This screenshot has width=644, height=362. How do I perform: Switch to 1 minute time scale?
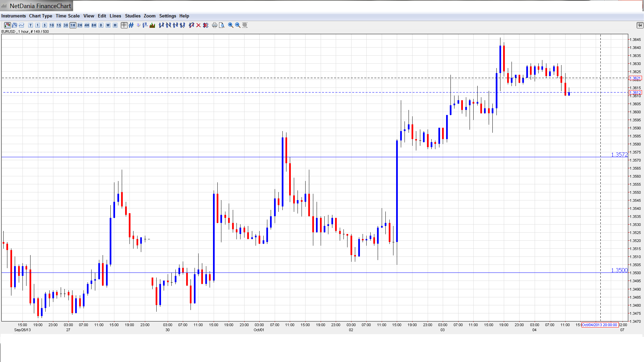pyautogui.click(x=38, y=25)
